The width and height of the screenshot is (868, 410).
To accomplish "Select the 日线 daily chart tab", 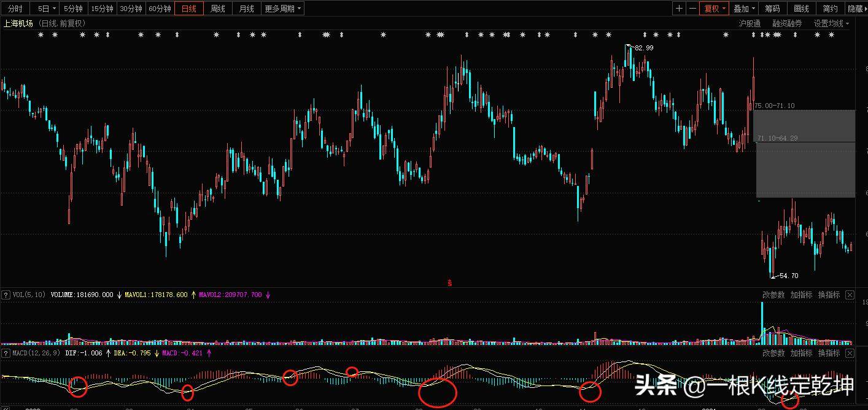I will 189,9.
